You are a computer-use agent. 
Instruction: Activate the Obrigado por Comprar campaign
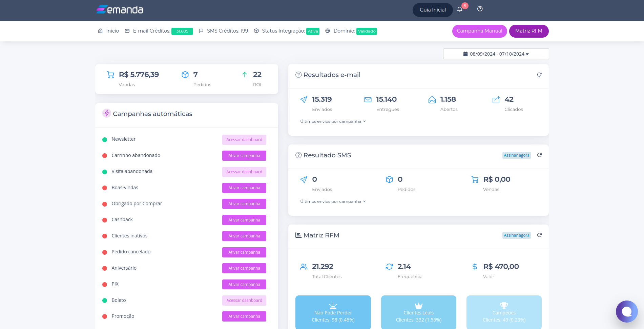(244, 204)
